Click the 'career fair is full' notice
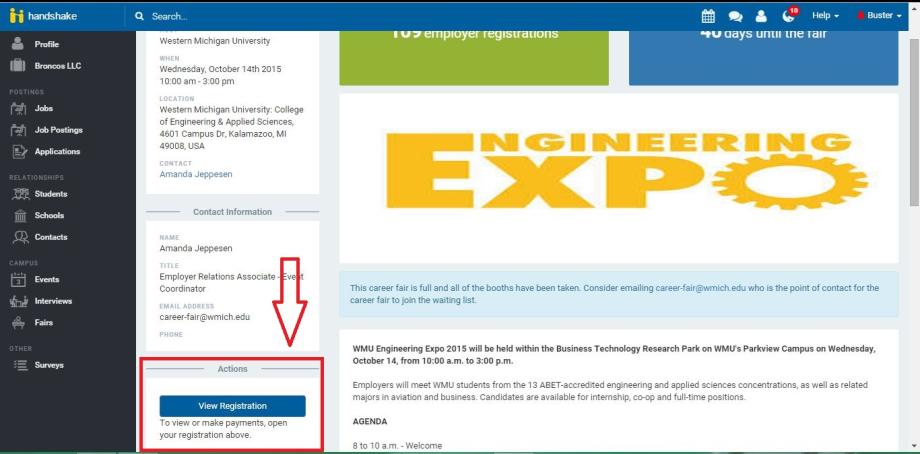The width and height of the screenshot is (920, 454). point(618,294)
